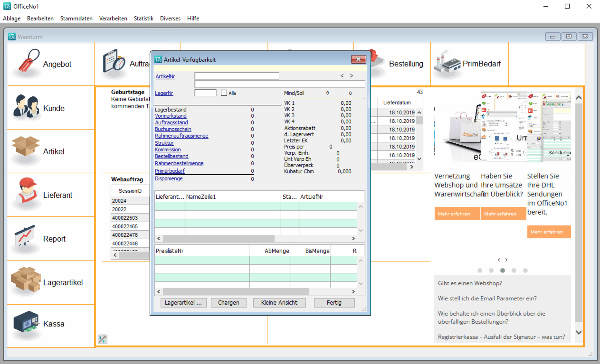This screenshot has height=364, width=600.
Task: Click the Chargen button
Action: [229, 303]
